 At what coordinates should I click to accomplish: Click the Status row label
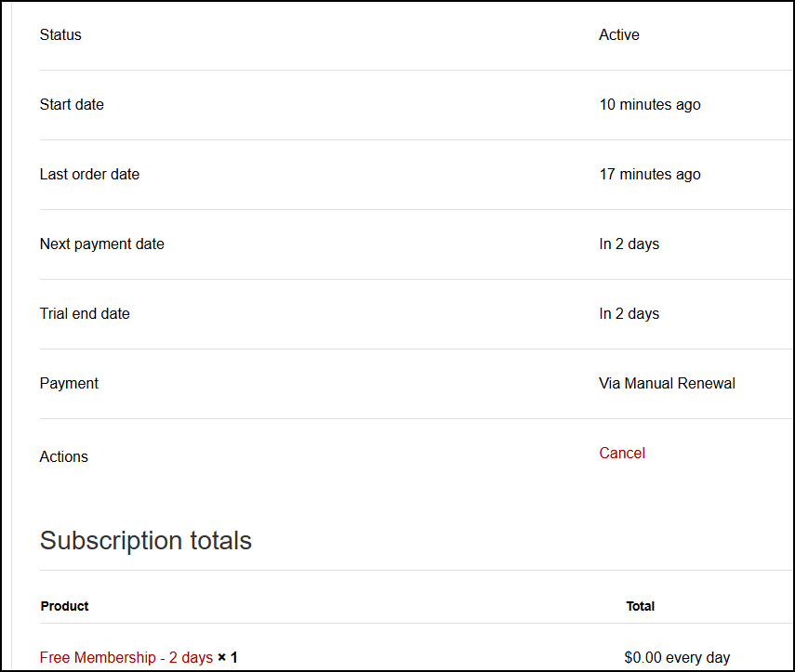coord(60,35)
